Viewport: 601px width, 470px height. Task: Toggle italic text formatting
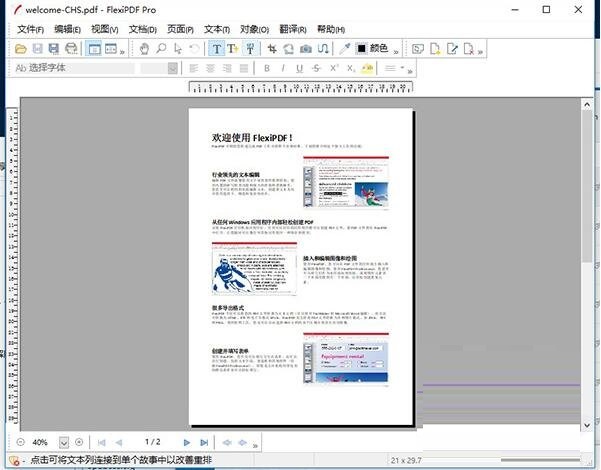(x=283, y=68)
